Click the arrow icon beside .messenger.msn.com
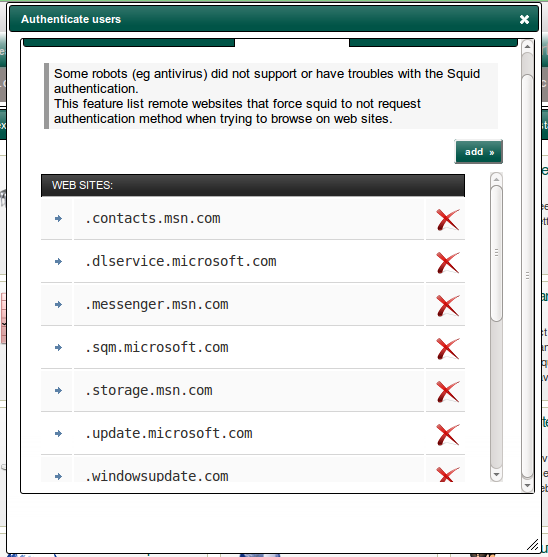This screenshot has height=557, width=548. (x=59, y=304)
